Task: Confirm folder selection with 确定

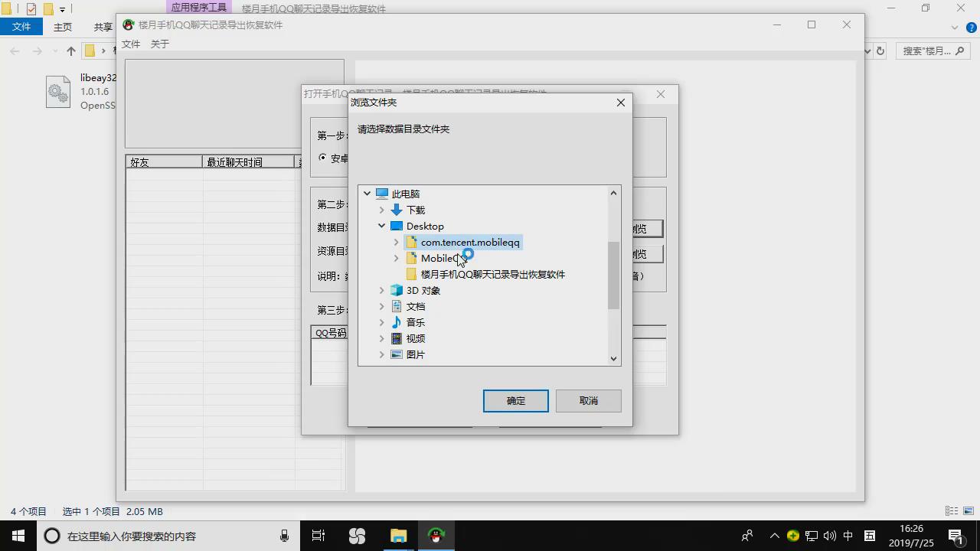Action: (516, 401)
